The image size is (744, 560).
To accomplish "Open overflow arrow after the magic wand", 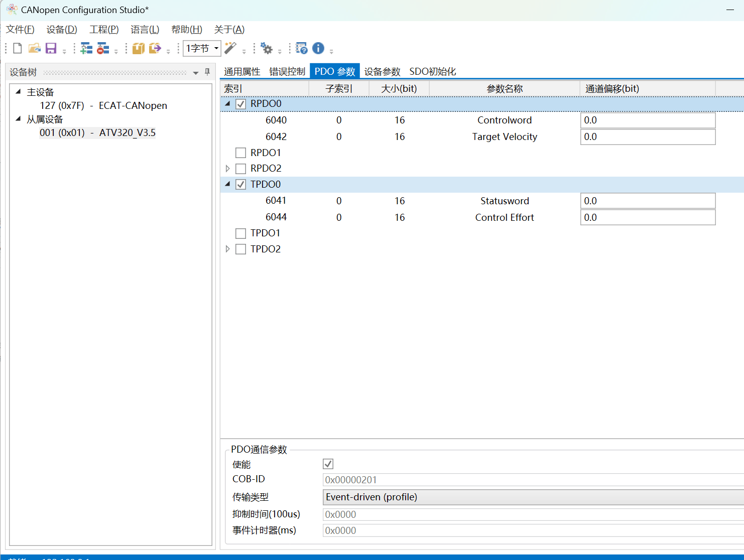I will click(244, 51).
